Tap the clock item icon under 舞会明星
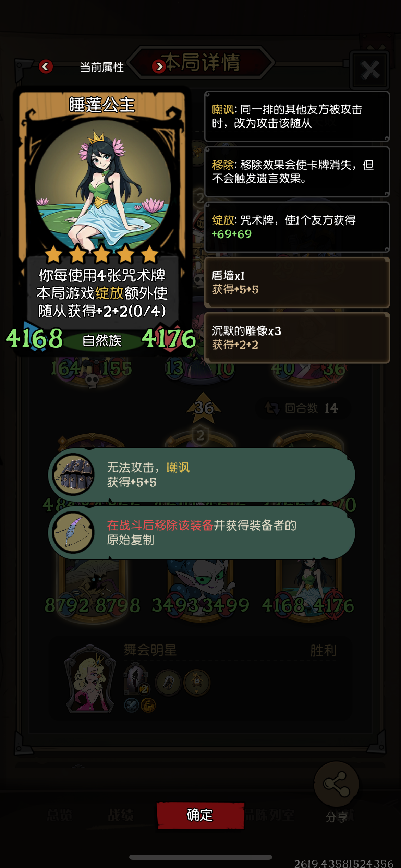Viewport: 401px width, 868px height. click(x=197, y=682)
